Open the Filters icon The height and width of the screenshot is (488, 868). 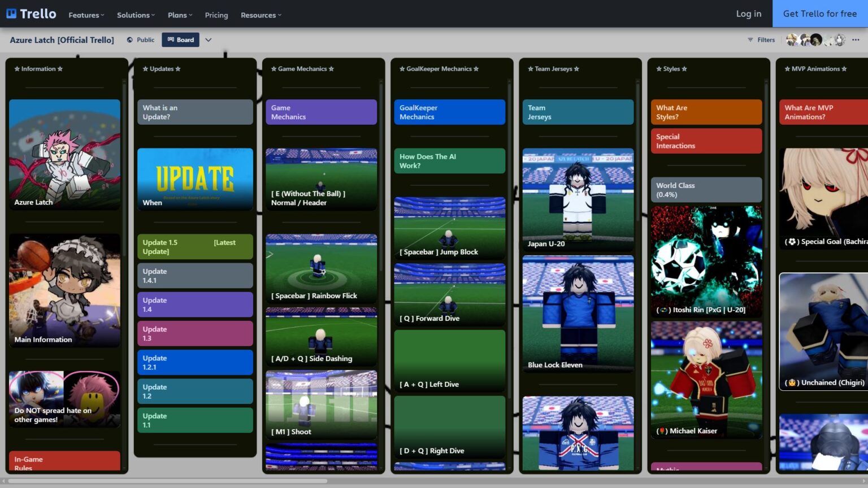(749, 40)
